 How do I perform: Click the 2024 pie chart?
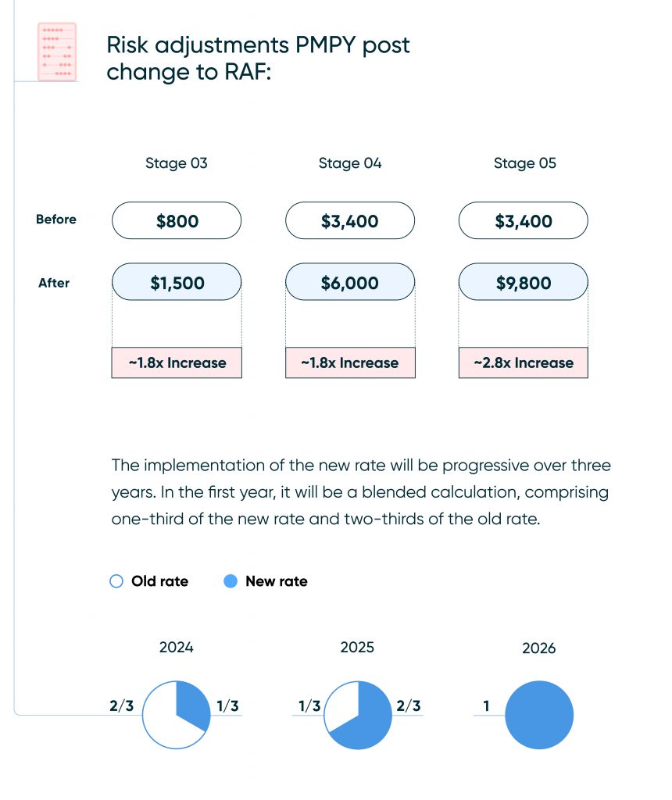[177, 715]
